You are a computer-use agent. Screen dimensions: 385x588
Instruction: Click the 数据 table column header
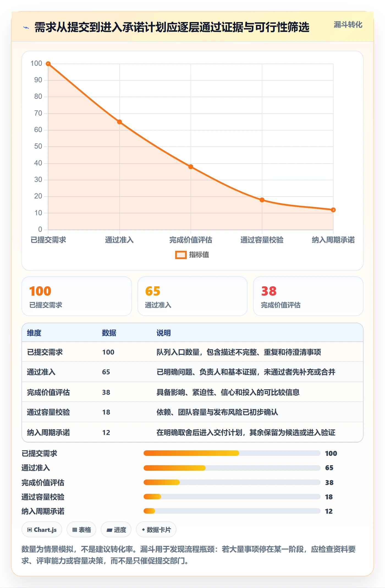(109, 333)
